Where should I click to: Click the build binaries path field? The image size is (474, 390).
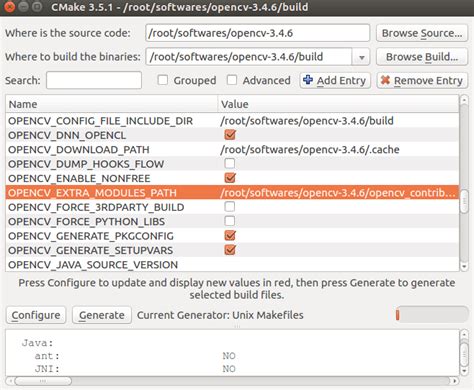click(249, 57)
